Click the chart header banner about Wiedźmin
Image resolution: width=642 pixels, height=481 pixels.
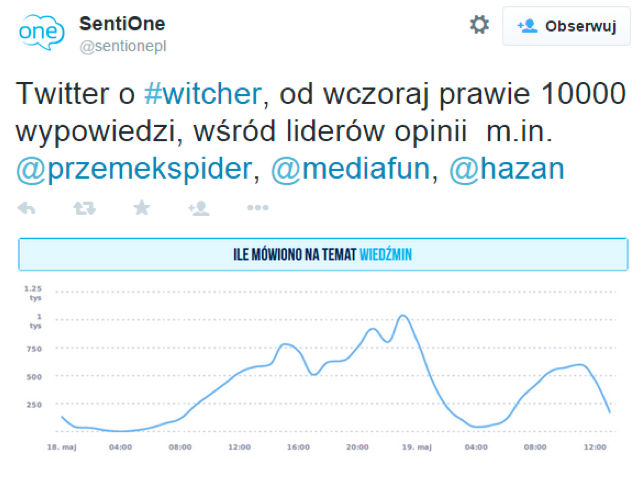click(x=322, y=255)
